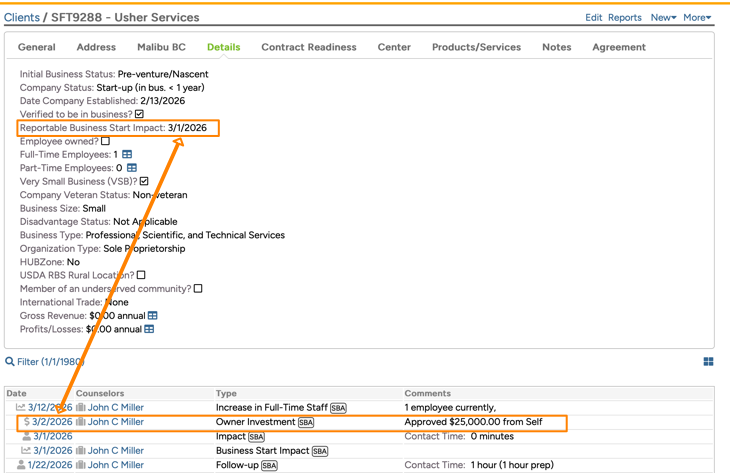
Task: Click the Edit link
Action: [x=593, y=18]
